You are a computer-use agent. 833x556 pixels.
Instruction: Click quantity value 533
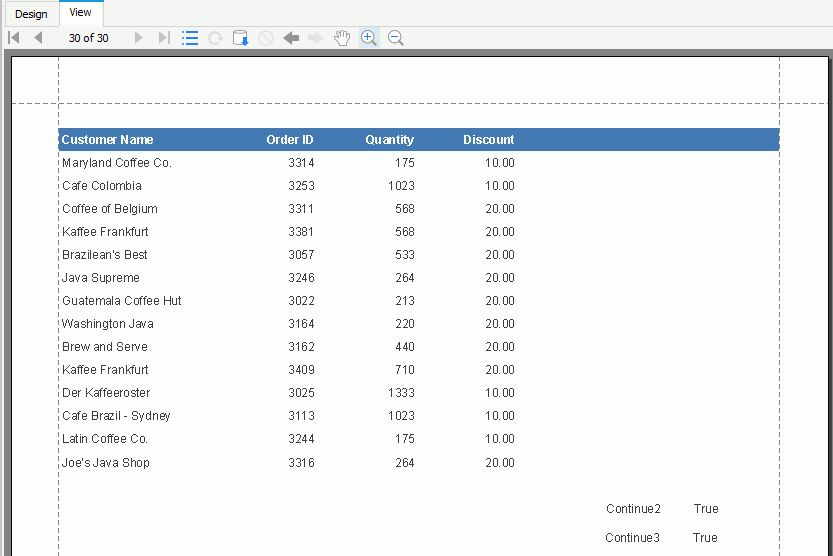click(405, 255)
